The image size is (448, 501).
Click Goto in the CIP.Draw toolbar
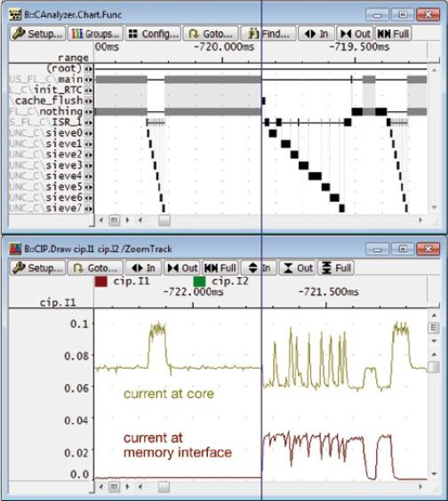click(95, 267)
